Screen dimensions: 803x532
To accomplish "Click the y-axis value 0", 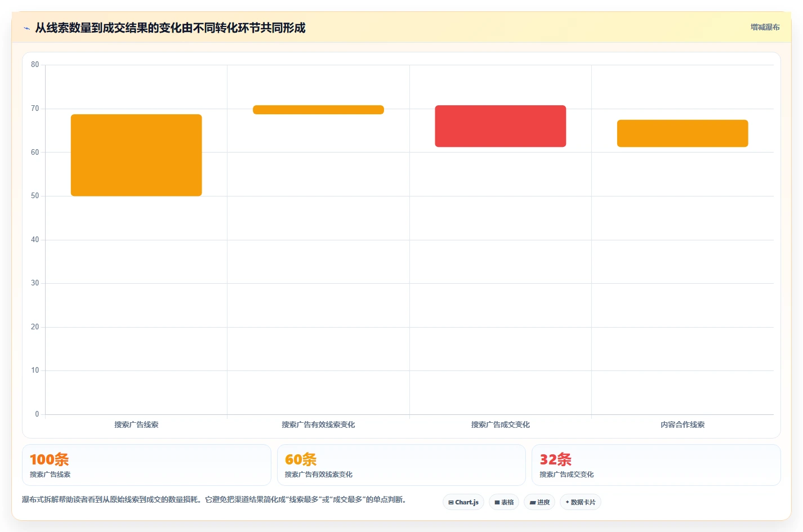I will 37,414.
